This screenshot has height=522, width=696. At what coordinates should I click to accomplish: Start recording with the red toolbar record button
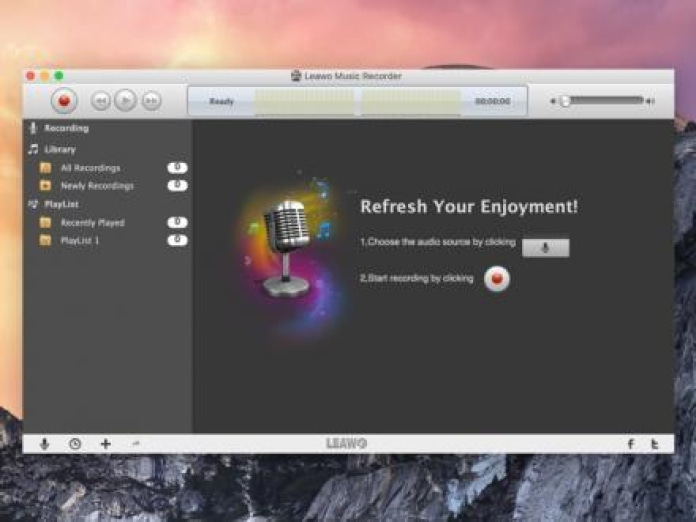[64, 101]
